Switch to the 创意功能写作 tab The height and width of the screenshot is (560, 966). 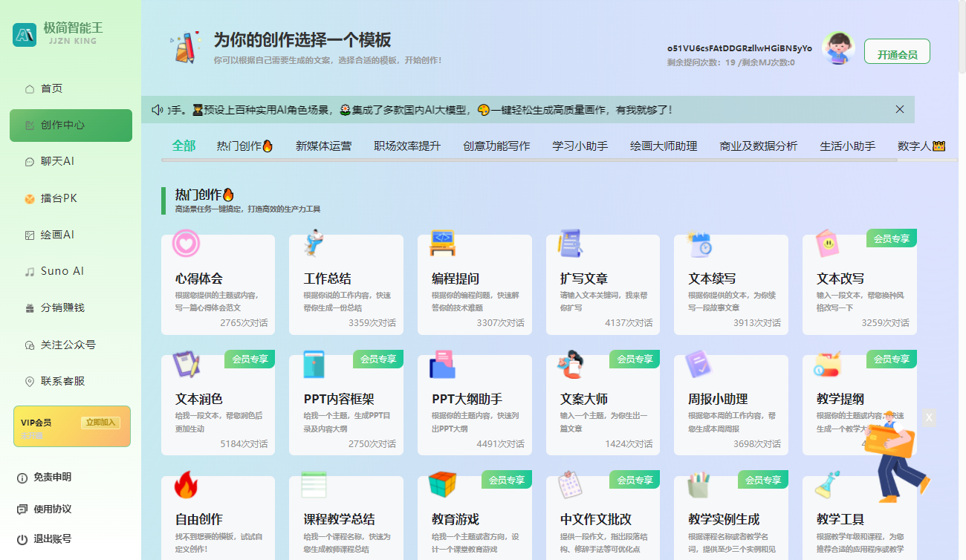[x=496, y=146]
